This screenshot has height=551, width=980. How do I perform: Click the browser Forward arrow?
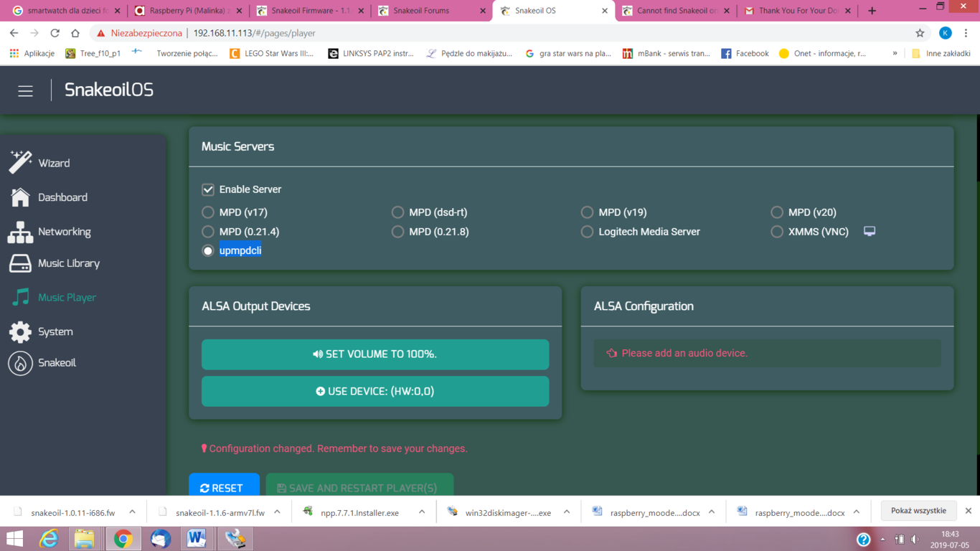coord(34,33)
